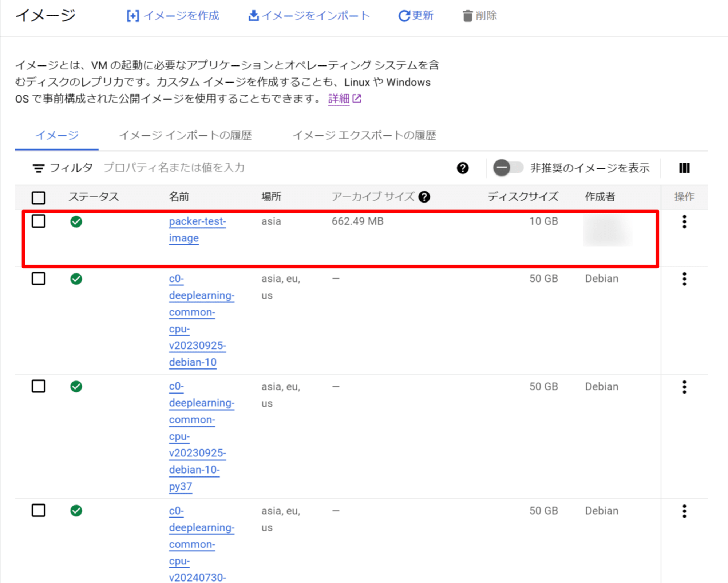This screenshot has width=728, height=583.
Task: Click the 10 GB disk size value
Action: point(543,221)
